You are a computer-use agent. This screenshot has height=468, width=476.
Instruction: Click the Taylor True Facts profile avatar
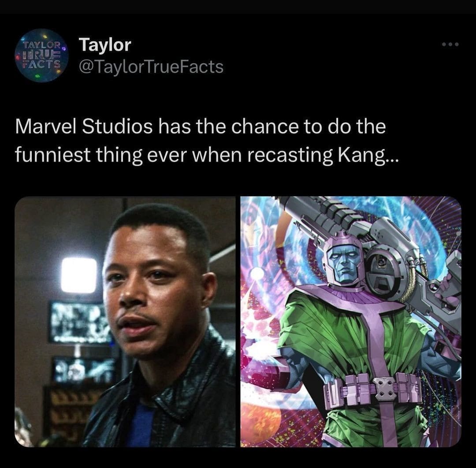point(41,56)
